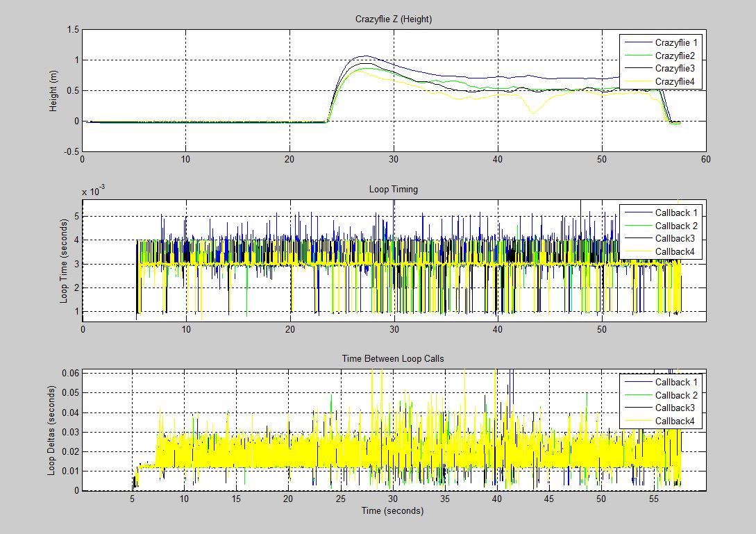The width and height of the screenshot is (756, 534).
Task: Click the "Time Between Loop Calls" title
Action: click(394, 359)
